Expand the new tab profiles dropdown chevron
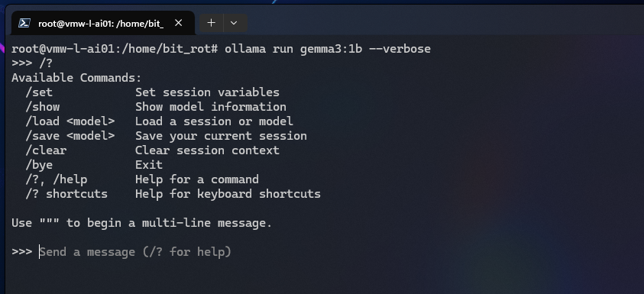The height and width of the screenshot is (294, 644). coord(234,23)
